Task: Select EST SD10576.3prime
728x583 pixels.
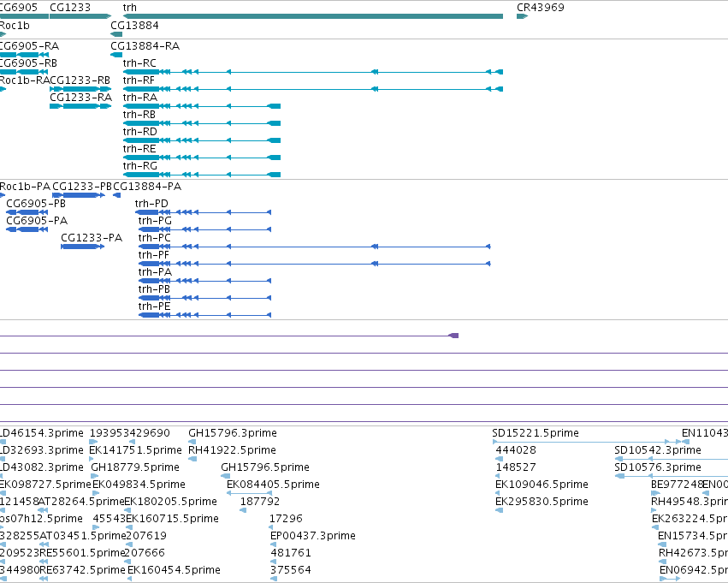Action: (x=658, y=467)
